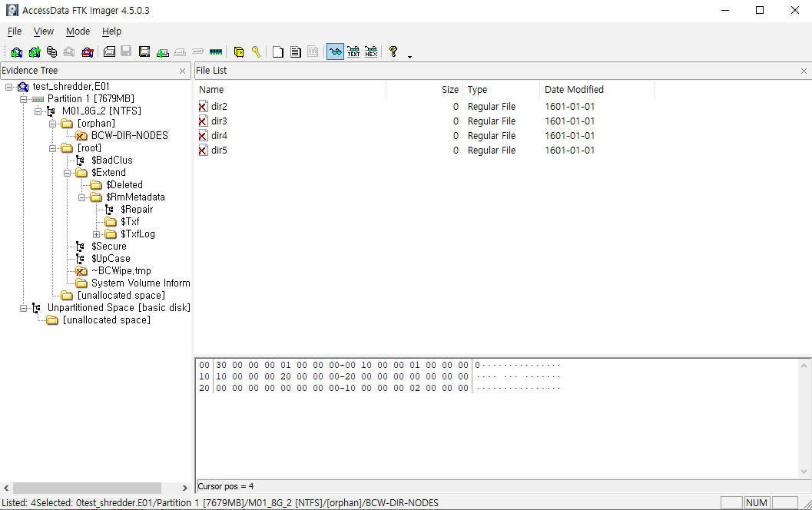Click the greyed Export Disk Image icon
This screenshot has height=510, width=812.
pos(126,51)
